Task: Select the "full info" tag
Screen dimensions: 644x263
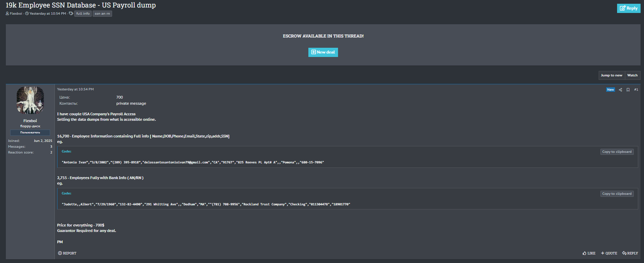Action: tap(83, 14)
